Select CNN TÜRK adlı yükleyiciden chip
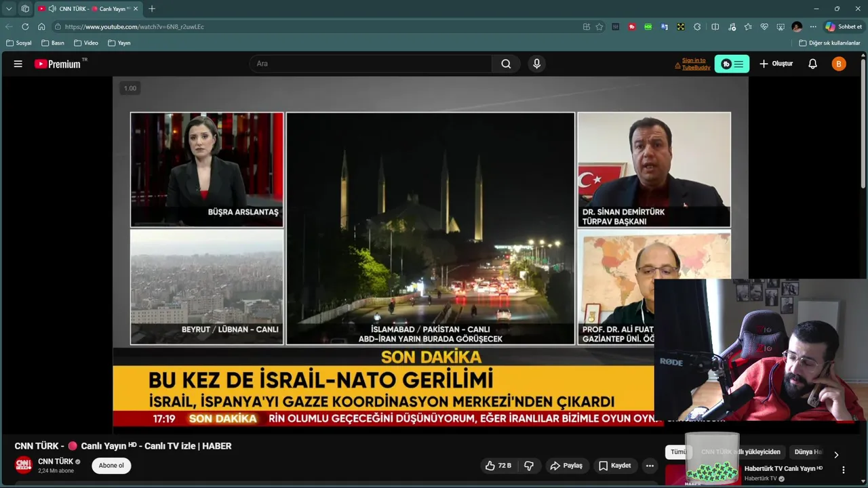 click(741, 452)
